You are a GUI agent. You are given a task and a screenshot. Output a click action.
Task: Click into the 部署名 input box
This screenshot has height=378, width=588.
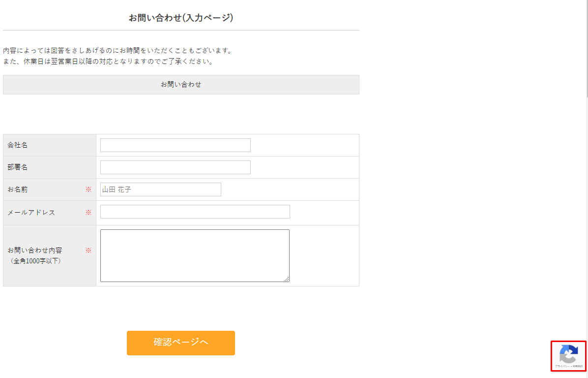[175, 167]
